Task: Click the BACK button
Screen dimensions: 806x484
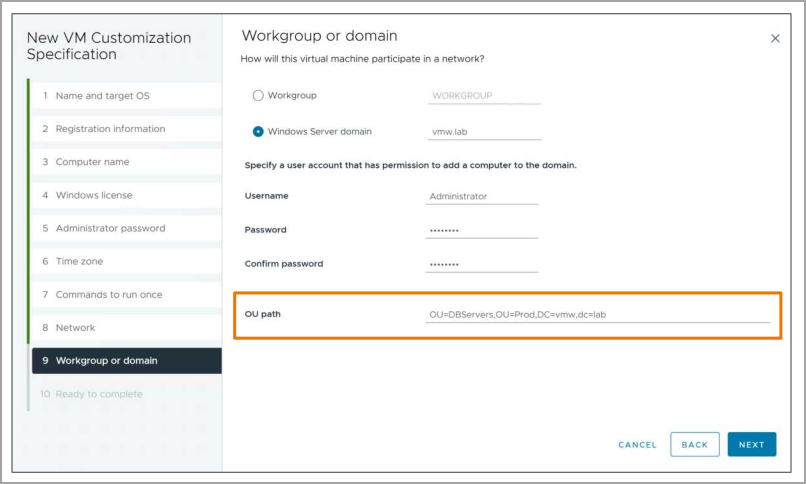Action: 694,444
